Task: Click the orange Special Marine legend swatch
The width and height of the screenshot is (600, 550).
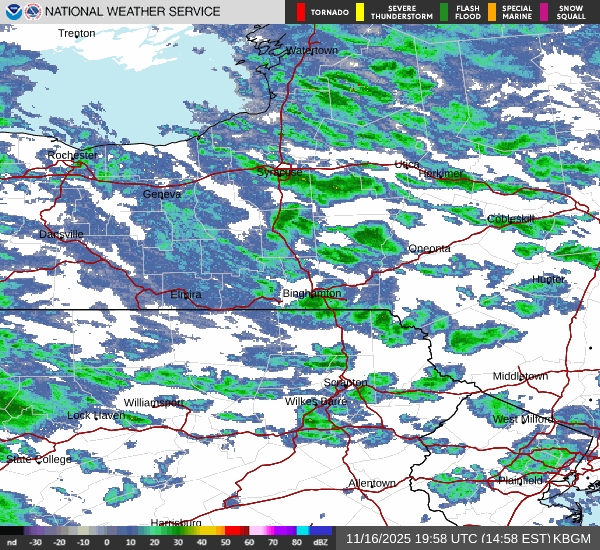Action: (493, 12)
